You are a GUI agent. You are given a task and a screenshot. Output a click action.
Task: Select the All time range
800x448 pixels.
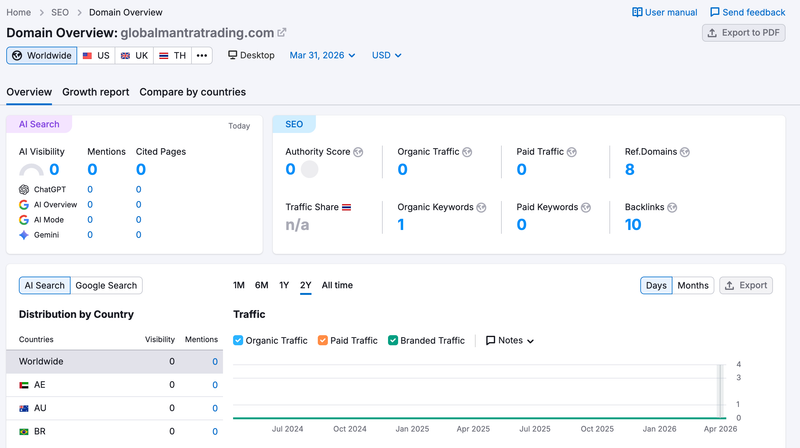coord(337,285)
